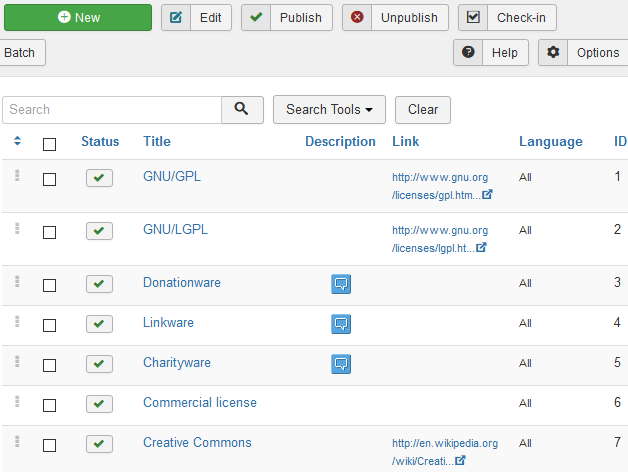Open the Commercial license title
628x472 pixels.
coord(200,403)
